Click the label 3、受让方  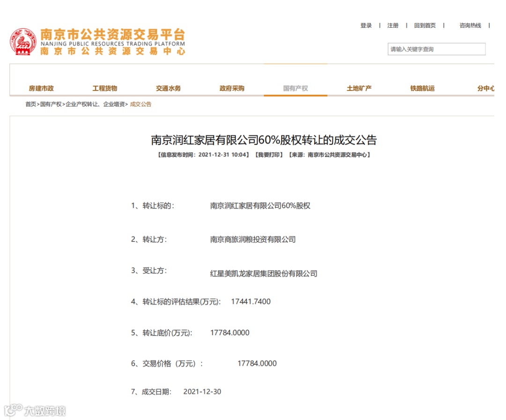coord(149,270)
